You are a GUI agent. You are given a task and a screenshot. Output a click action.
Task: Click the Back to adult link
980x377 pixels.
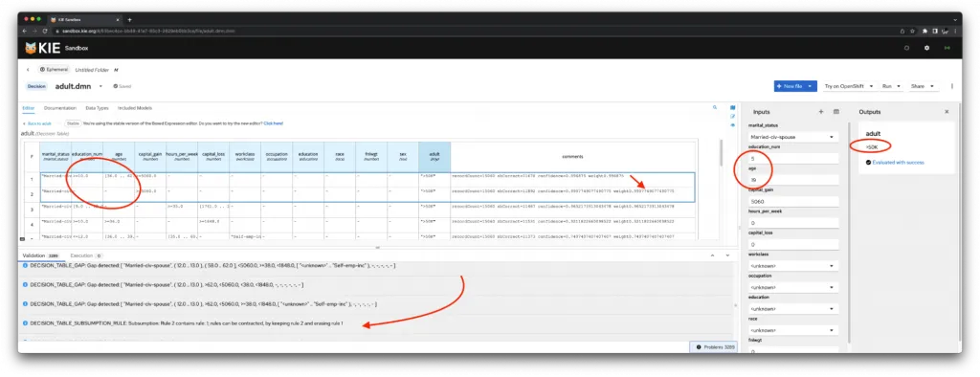click(38, 123)
